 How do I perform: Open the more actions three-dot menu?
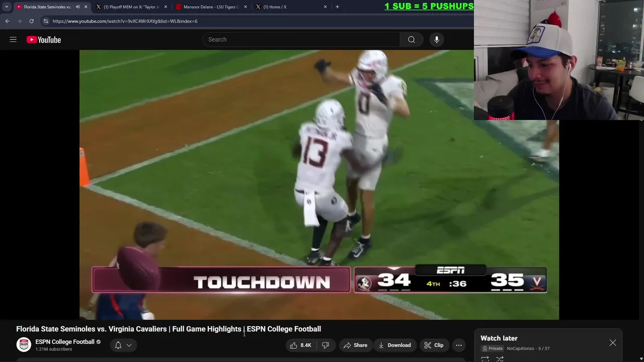(459, 345)
